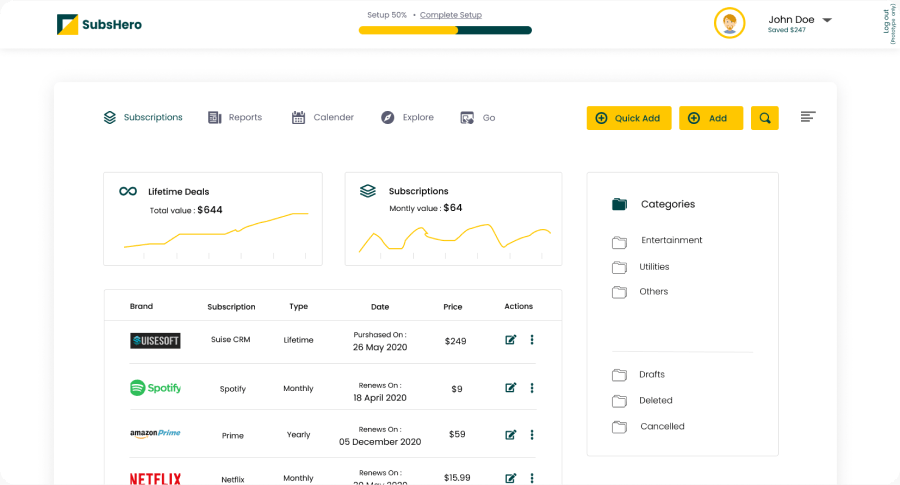Click the Go browser icon
The height and width of the screenshot is (485, 900).
(x=467, y=118)
